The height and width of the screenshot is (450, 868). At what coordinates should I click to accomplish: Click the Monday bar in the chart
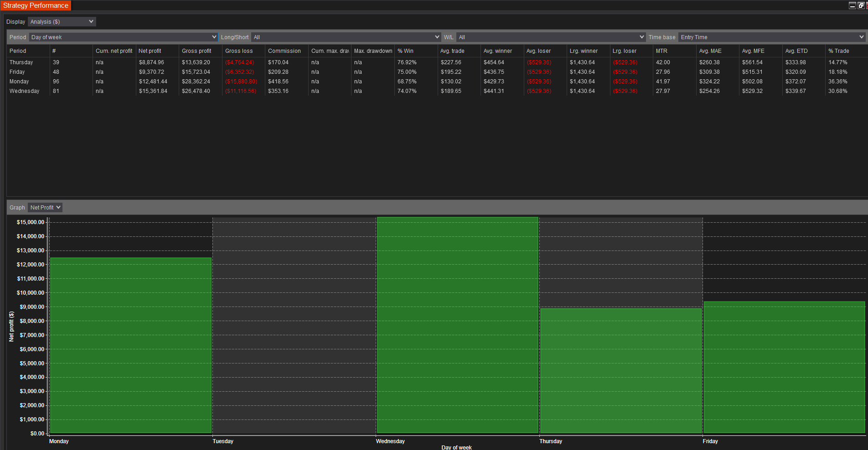131,345
